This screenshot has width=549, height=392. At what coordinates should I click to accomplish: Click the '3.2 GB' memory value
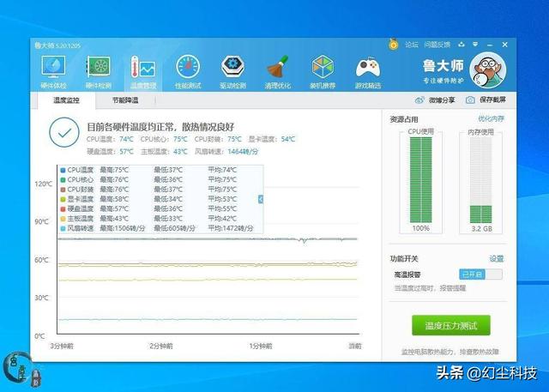click(x=482, y=229)
